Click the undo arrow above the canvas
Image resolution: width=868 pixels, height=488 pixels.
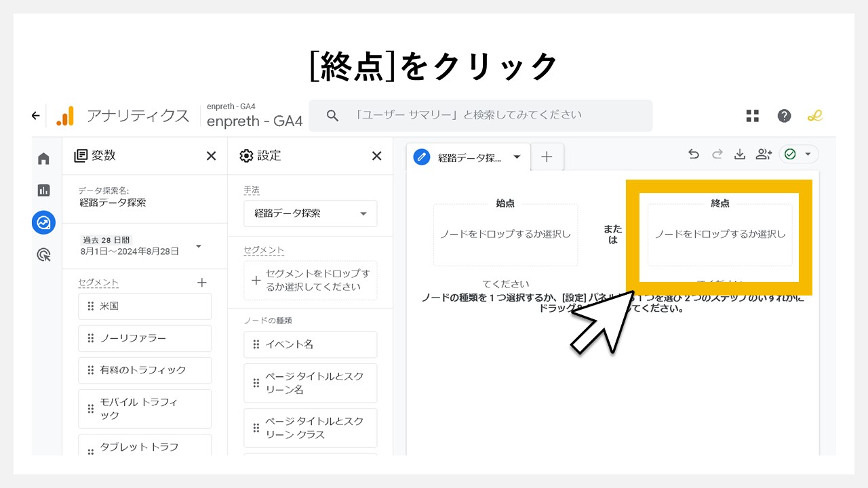coord(693,154)
